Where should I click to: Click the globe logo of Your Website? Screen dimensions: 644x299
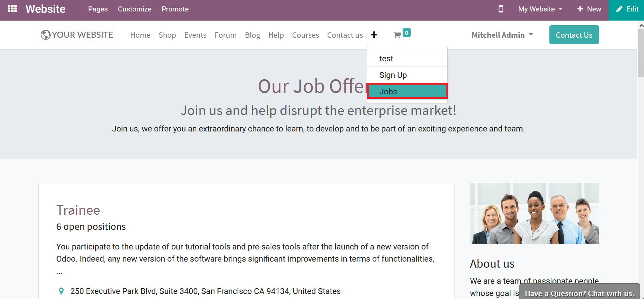(45, 35)
